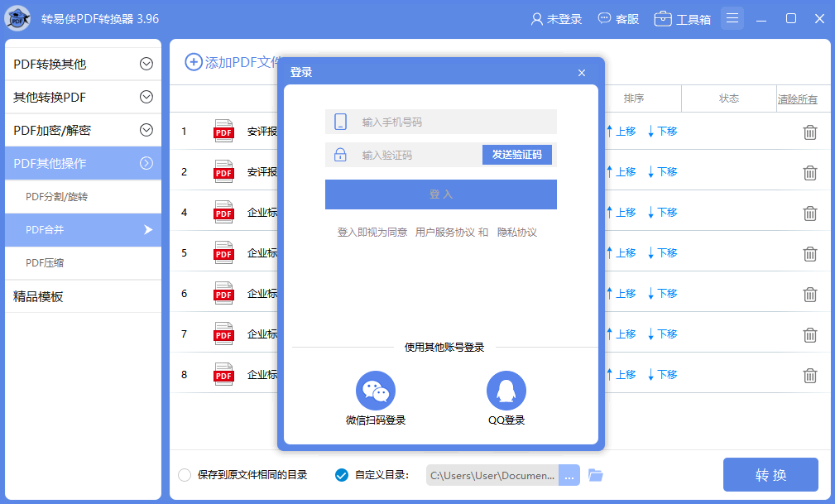Click the 转换 convert button
The image size is (835, 504).
pyautogui.click(x=770, y=474)
